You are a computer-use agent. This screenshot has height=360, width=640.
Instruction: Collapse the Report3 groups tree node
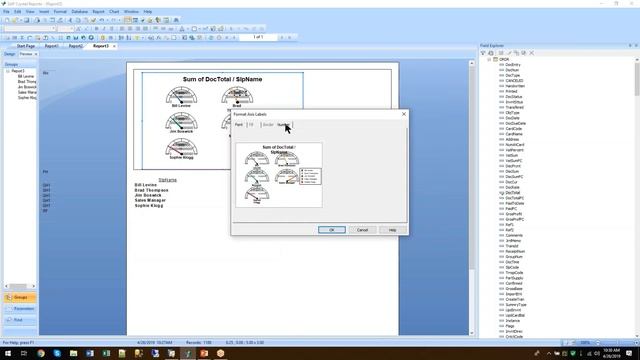click(x=7, y=71)
